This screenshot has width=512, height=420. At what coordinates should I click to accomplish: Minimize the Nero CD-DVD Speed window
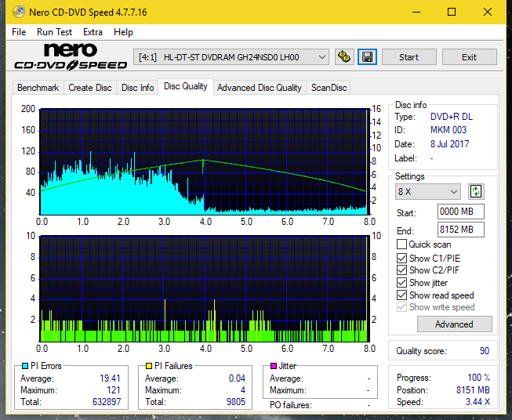click(416, 12)
